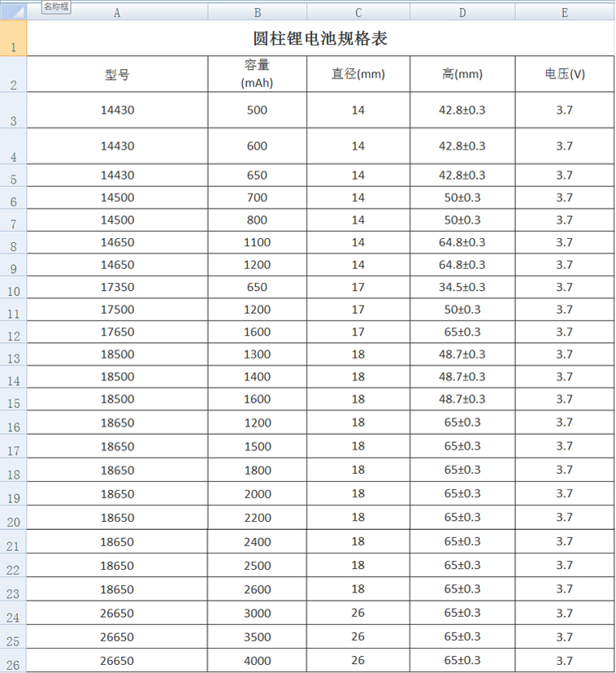Viewport: 616px width, 673px height.
Task: Select the 电压(V) header cell
Action: click(x=565, y=74)
